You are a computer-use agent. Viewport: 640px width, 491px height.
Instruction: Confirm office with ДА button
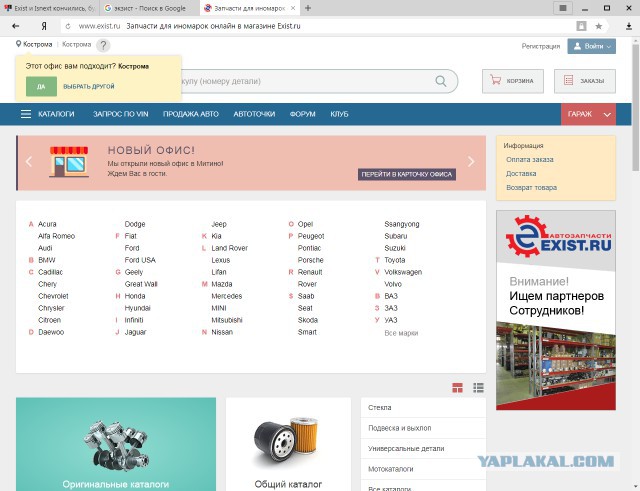[41, 87]
